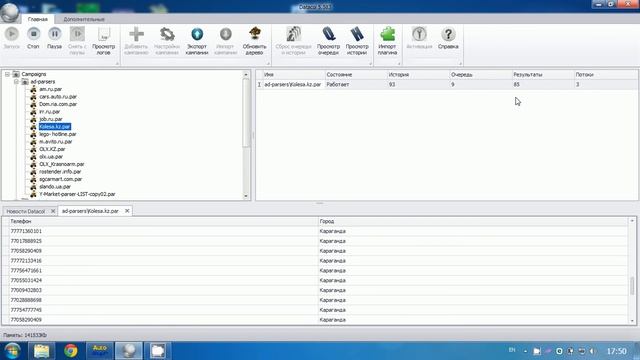Switch to the Главная ribbon tab
The width and height of the screenshot is (640, 360).
click(x=38, y=19)
